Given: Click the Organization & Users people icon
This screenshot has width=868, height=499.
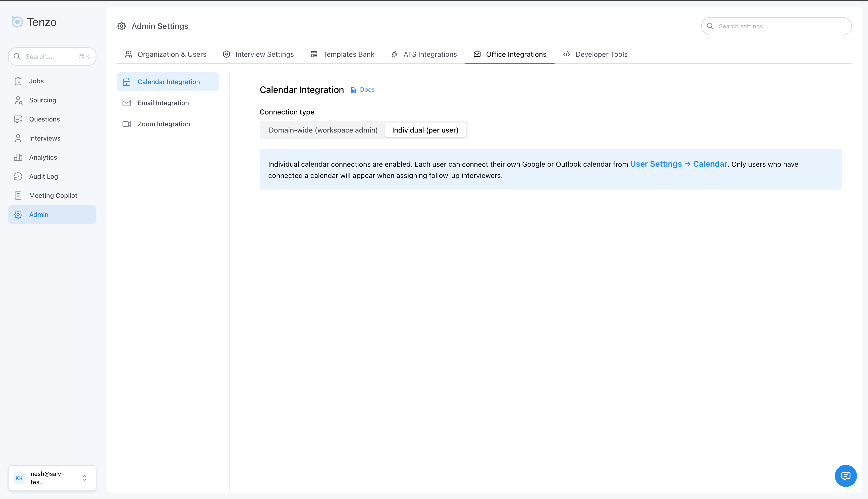Looking at the screenshot, I should [x=129, y=54].
